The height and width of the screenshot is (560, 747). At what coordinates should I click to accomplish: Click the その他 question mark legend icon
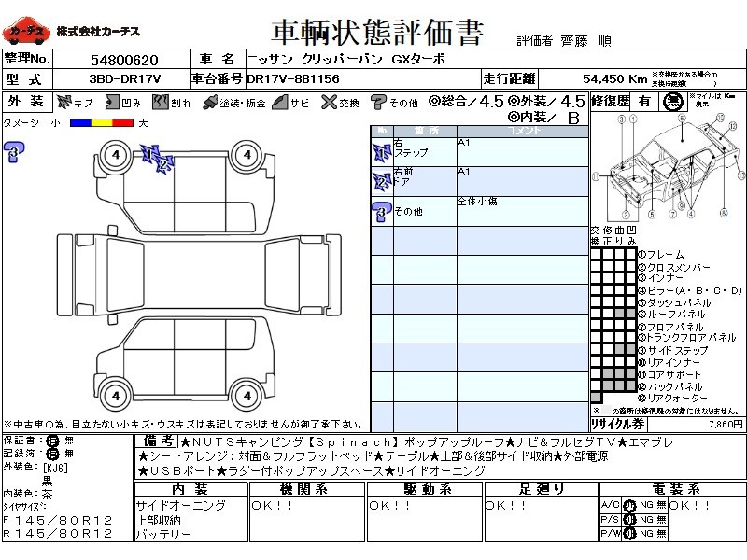point(379,102)
